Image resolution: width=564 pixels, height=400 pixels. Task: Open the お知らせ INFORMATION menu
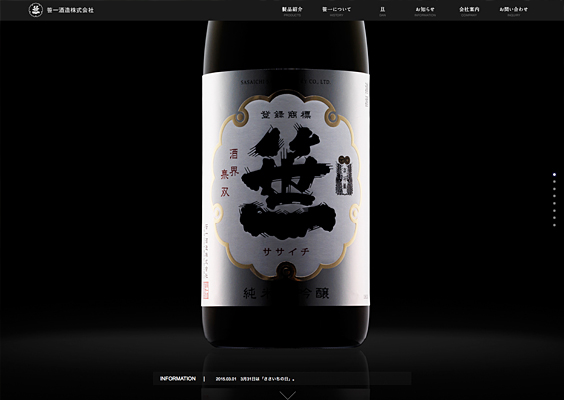pyautogui.click(x=425, y=11)
